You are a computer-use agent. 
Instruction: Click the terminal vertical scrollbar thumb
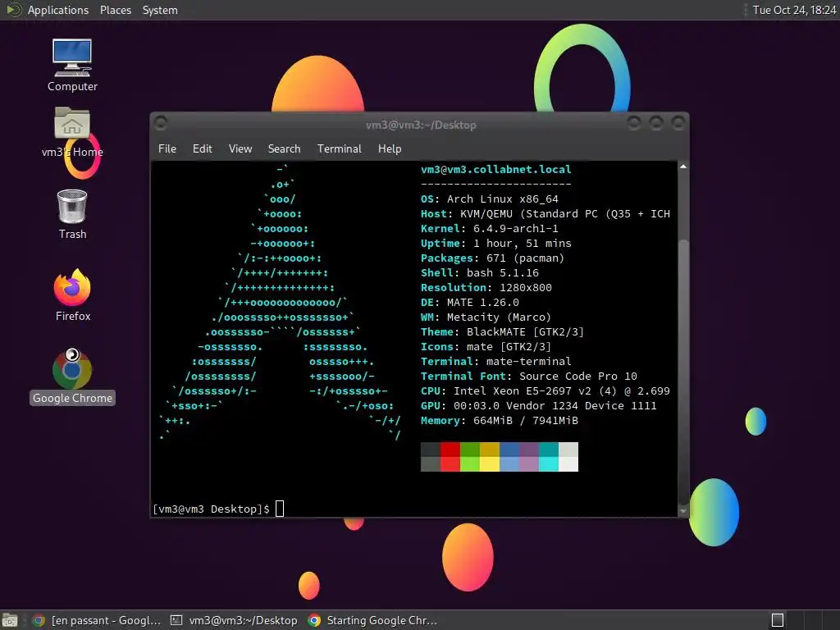(x=683, y=372)
